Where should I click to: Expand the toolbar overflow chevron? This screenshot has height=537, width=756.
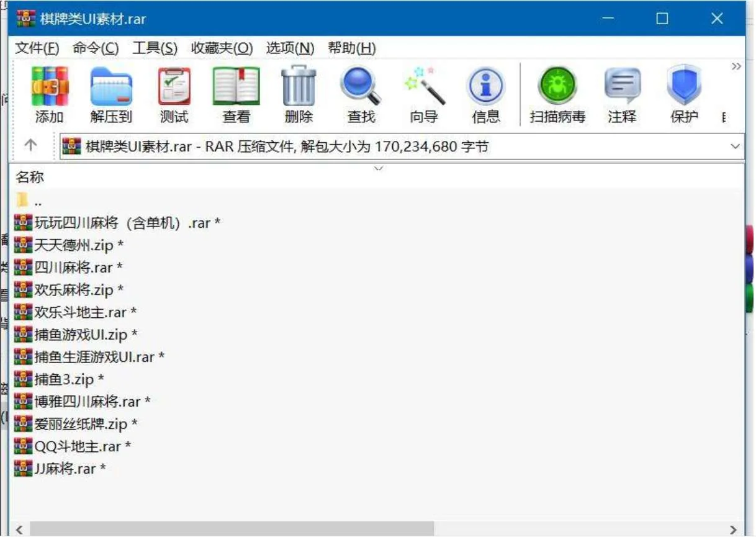click(x=736, y=66)
